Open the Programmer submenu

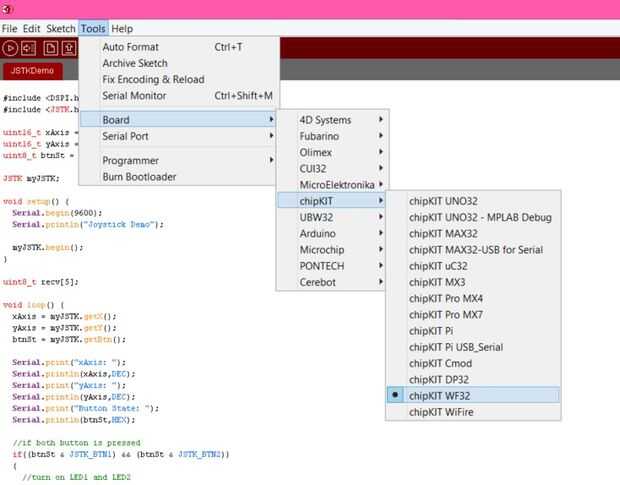[178, 160]
